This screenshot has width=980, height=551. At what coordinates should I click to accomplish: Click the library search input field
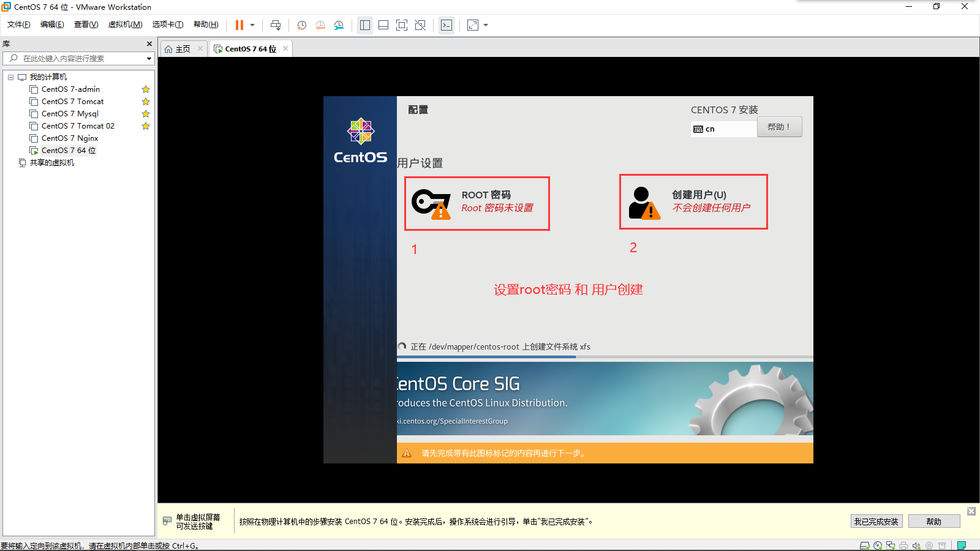[x=73, y=58]
